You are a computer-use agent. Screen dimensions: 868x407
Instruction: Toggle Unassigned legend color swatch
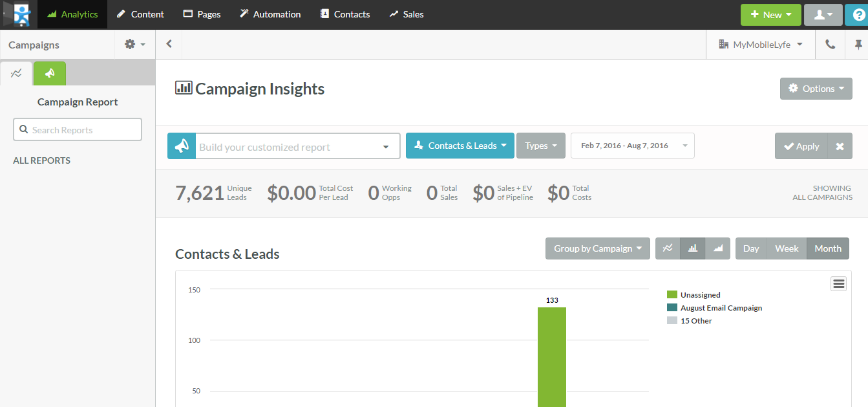click(672, 295)
